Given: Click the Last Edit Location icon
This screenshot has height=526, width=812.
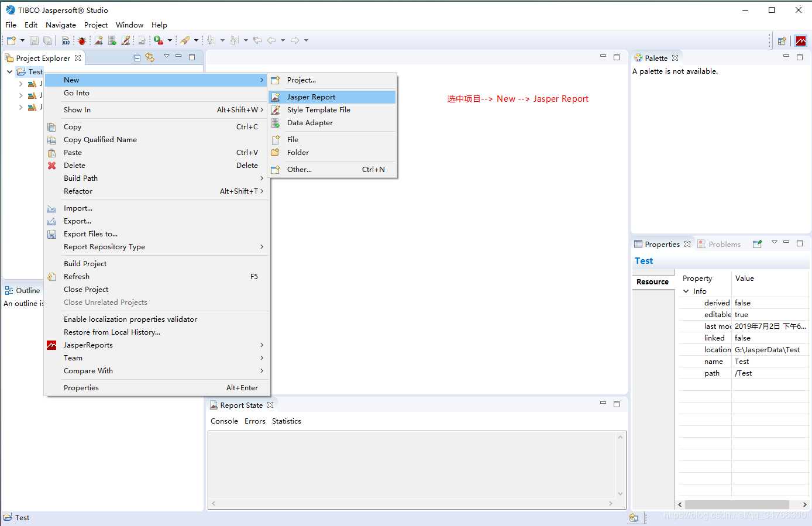Looking at the screenshot, I should coord(257,40).
